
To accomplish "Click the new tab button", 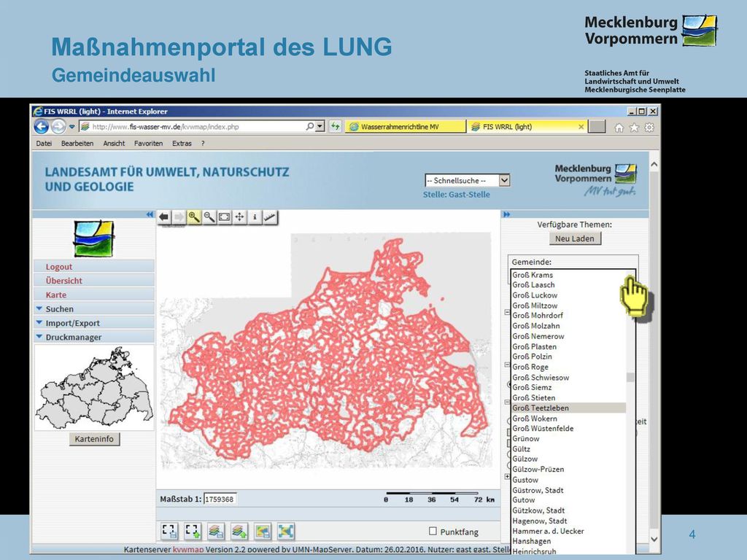I will tap(597, 127).
